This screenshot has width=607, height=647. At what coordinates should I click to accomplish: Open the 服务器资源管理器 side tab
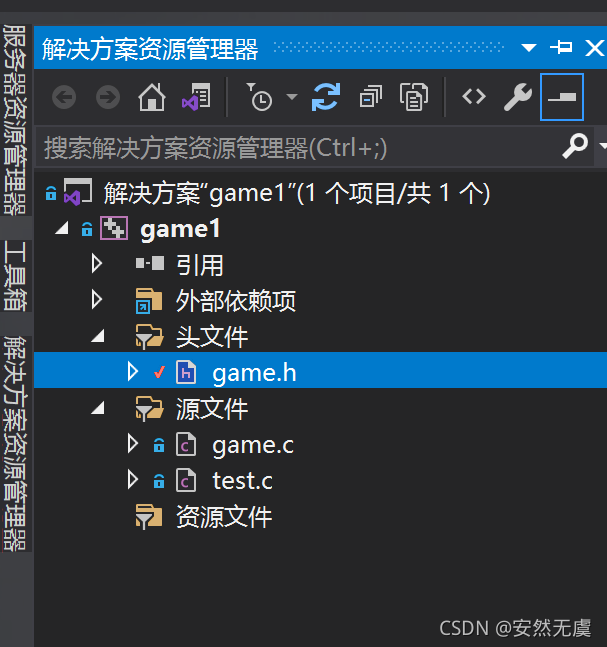(15, 119)
